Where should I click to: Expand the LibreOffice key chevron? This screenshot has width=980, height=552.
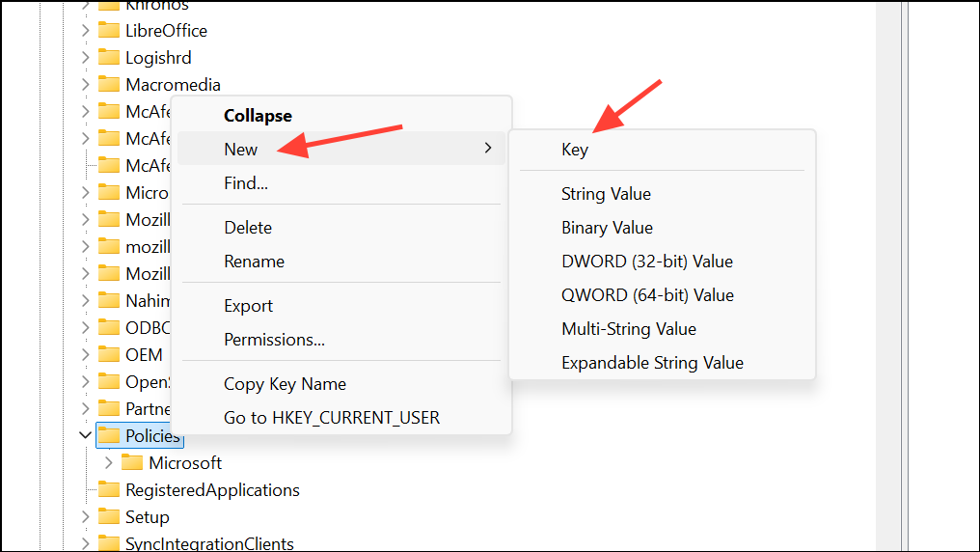[86, 31]
